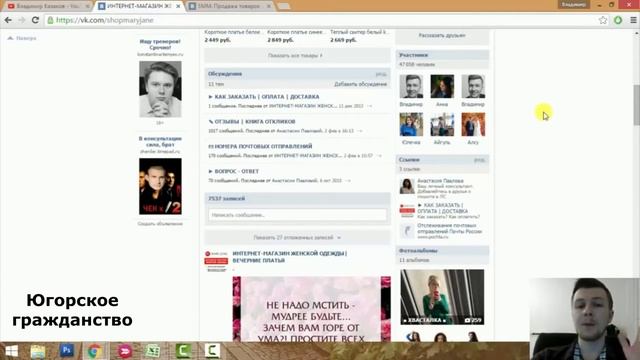The height and width of the screenshot is (360, 640).
Task: Click the Создать объявление link
Action: [x=160, y=224]
